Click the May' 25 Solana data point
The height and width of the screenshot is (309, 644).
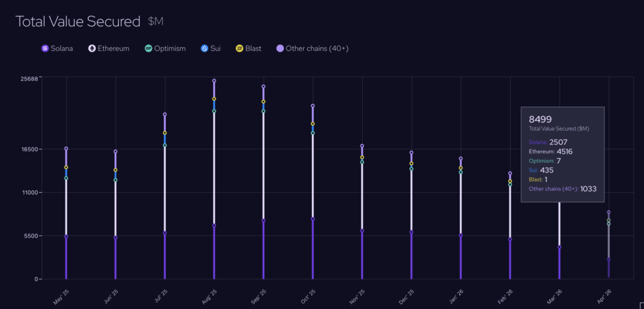66,236
